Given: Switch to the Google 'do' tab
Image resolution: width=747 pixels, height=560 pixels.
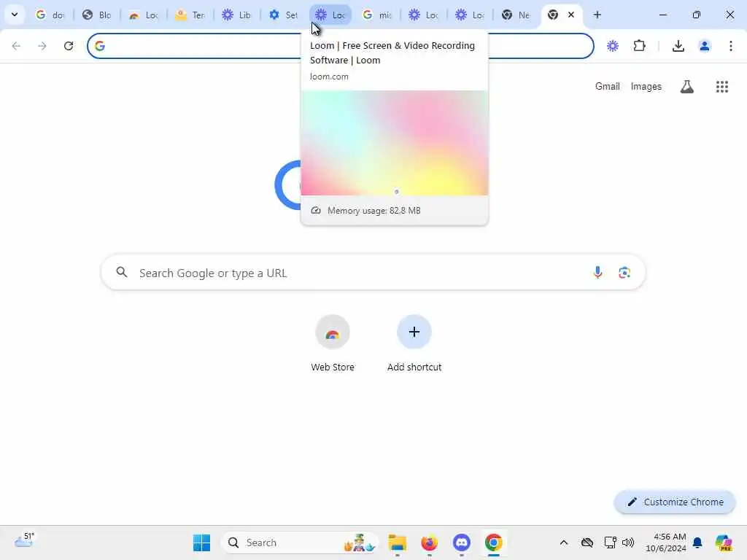Looking at the screenshot, I should (x=50, y=15).
